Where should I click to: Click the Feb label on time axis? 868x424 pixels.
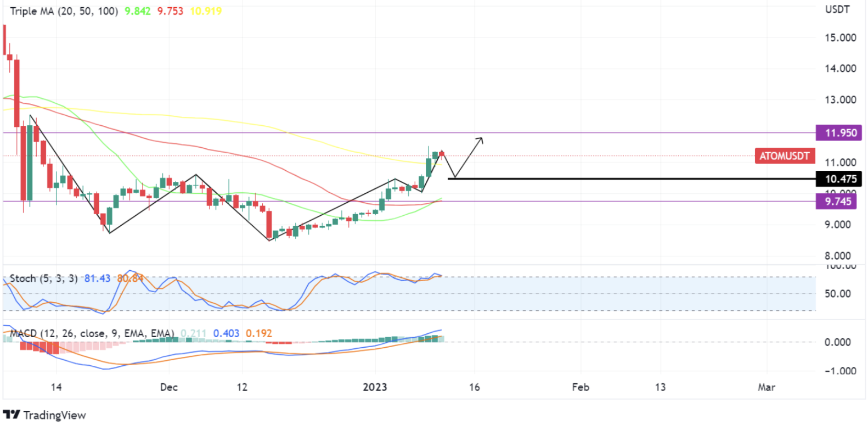point(580,387)
